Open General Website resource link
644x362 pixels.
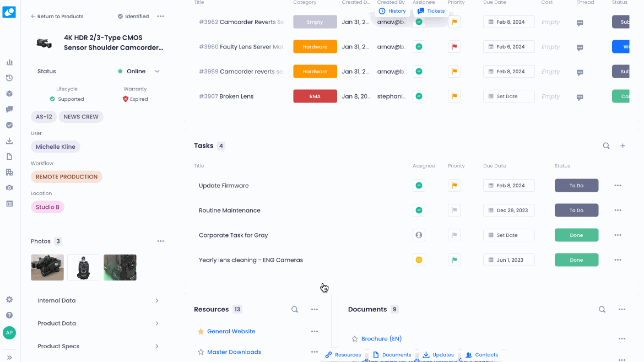(231, 331)
